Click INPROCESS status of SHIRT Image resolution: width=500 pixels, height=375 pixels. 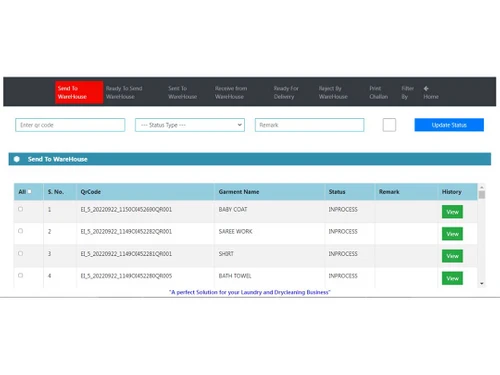pyautogui.click(x=343, y=254)
